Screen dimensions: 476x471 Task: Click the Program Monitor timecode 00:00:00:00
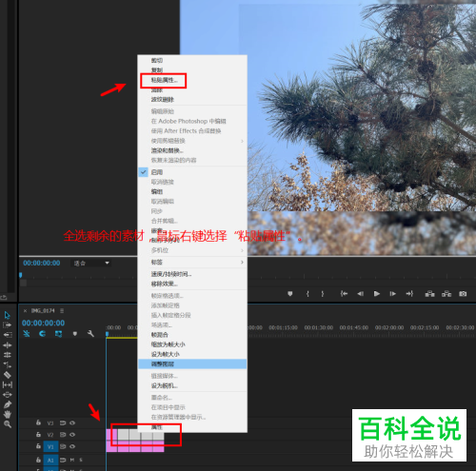pos(42,263)
